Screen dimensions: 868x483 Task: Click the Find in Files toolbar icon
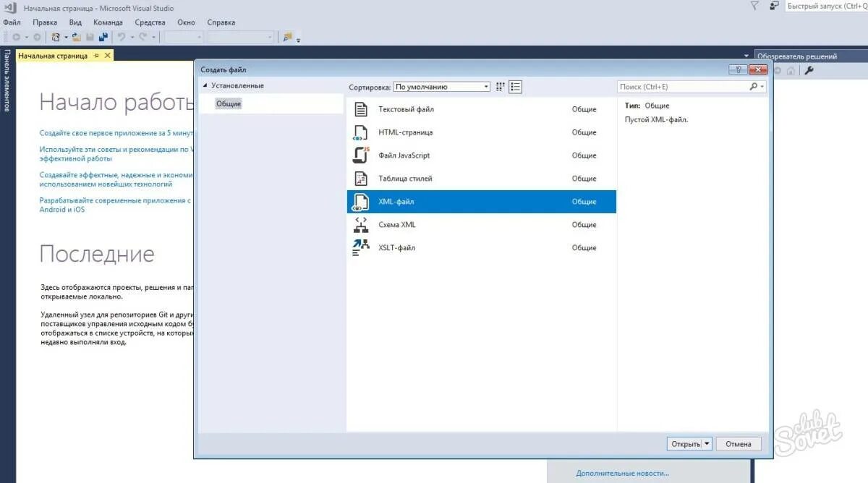pyautogui.click(x=288, y=37)
